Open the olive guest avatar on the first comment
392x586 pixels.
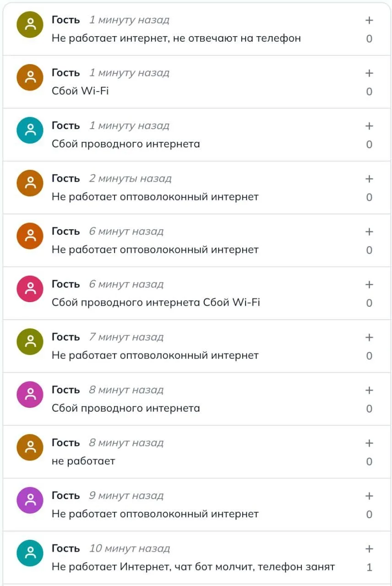30,25
